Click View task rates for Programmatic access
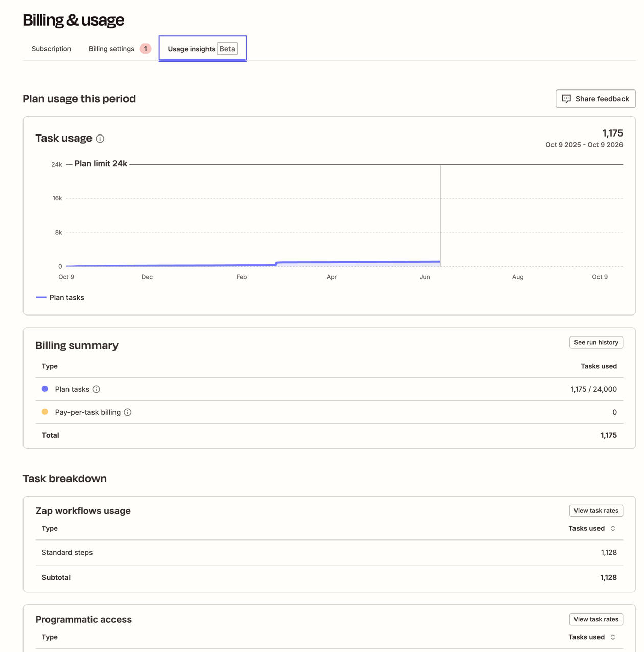 click(596, 619)
